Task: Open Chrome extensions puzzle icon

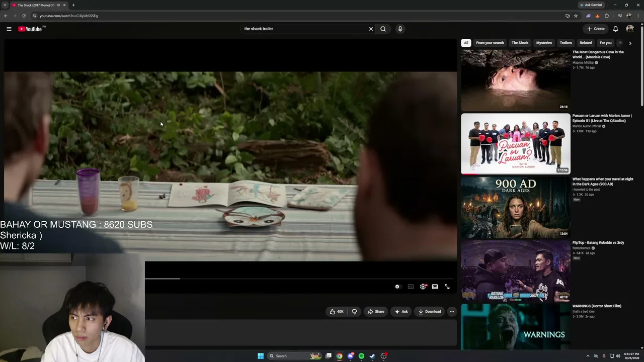Action: [x=606, y=16]
